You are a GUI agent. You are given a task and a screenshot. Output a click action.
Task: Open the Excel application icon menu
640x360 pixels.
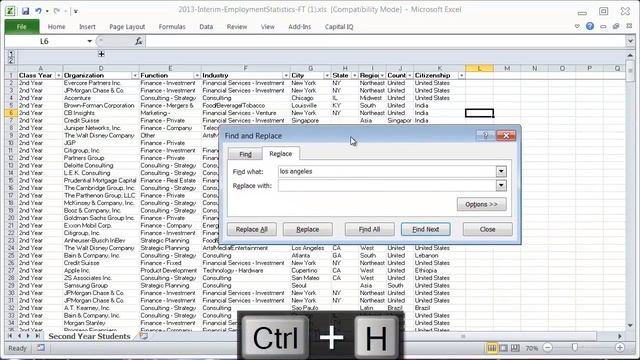click(10, 11)
